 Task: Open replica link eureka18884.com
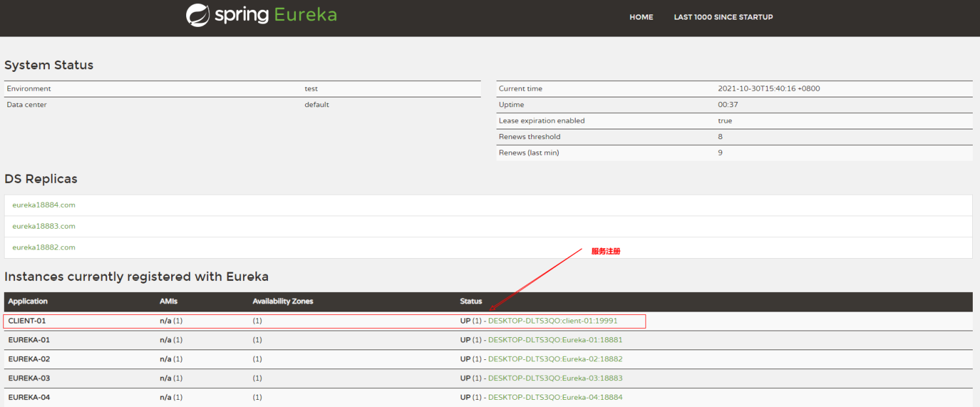tap(44, 205)
